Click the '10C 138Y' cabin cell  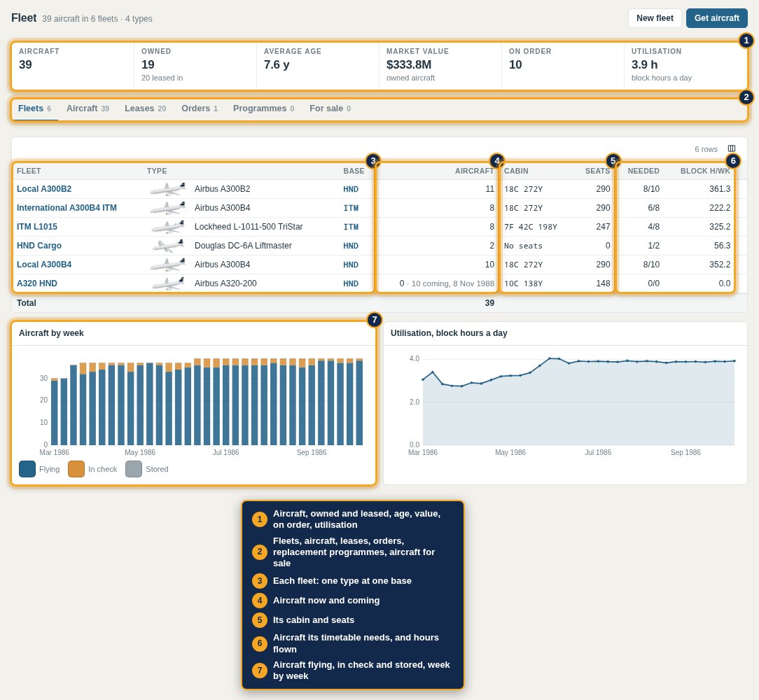(x=523, y=283)
